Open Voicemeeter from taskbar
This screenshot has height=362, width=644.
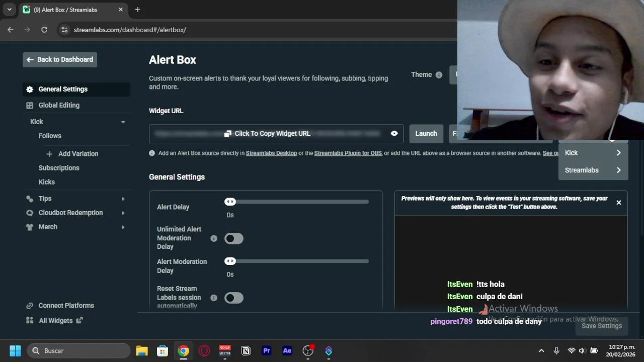[225, 351]
